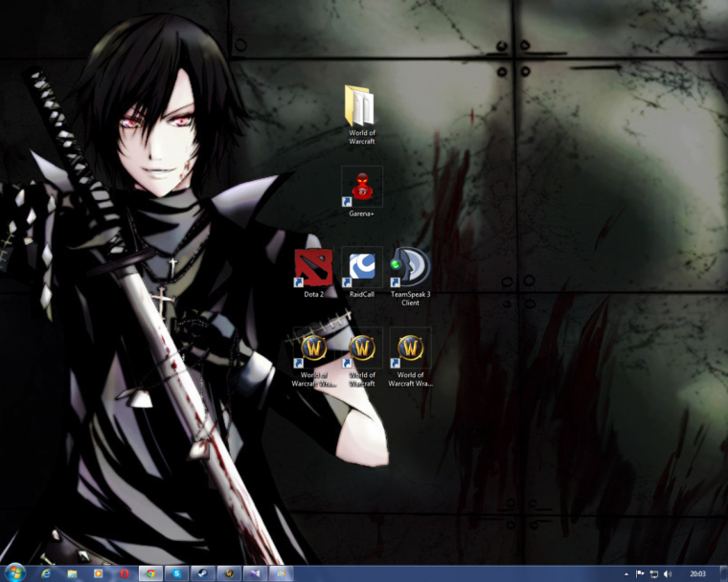728x582 pixels.
Task: Select the Dota 2 desktop shortcut
Action: pos(313,269)
